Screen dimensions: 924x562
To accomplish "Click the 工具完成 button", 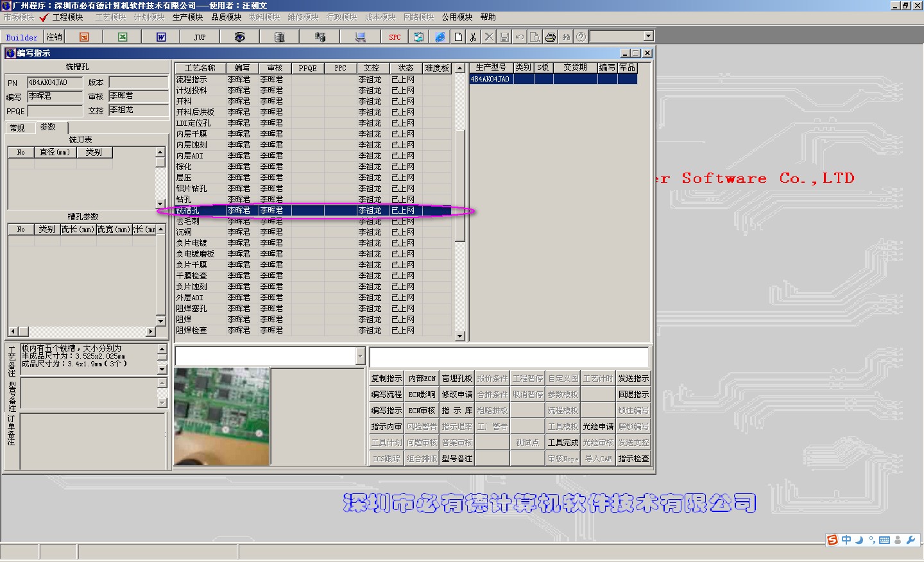I will [x=563, y=443].
